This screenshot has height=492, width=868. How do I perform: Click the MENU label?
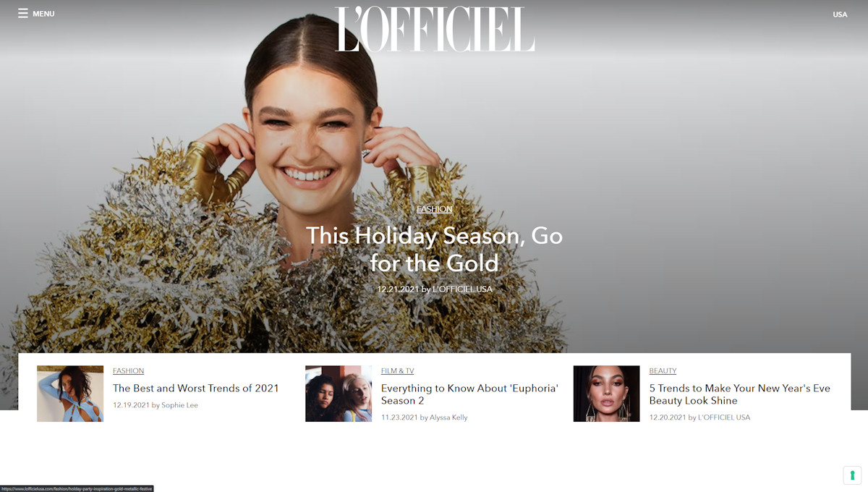tap(43, 14)
